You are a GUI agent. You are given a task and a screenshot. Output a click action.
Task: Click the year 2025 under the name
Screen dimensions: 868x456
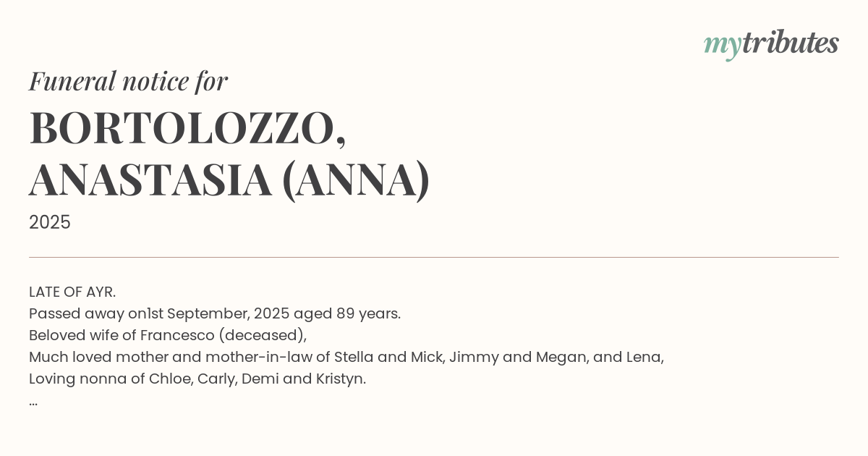click(50, 222)
